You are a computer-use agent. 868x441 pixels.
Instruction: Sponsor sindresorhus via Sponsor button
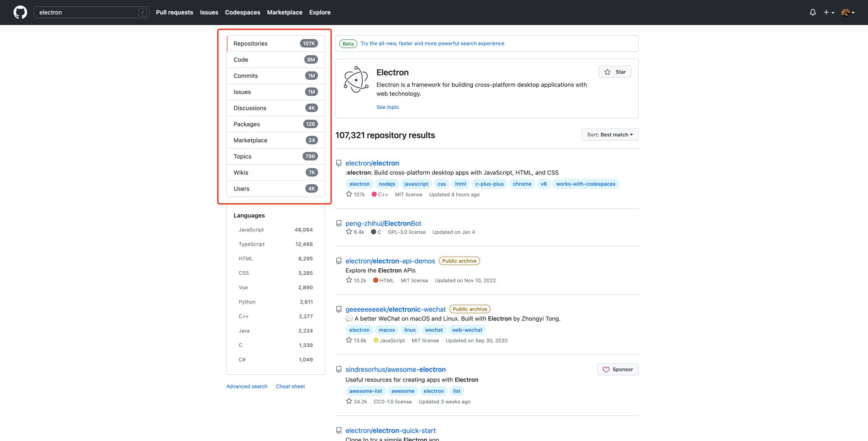[618, 369]
